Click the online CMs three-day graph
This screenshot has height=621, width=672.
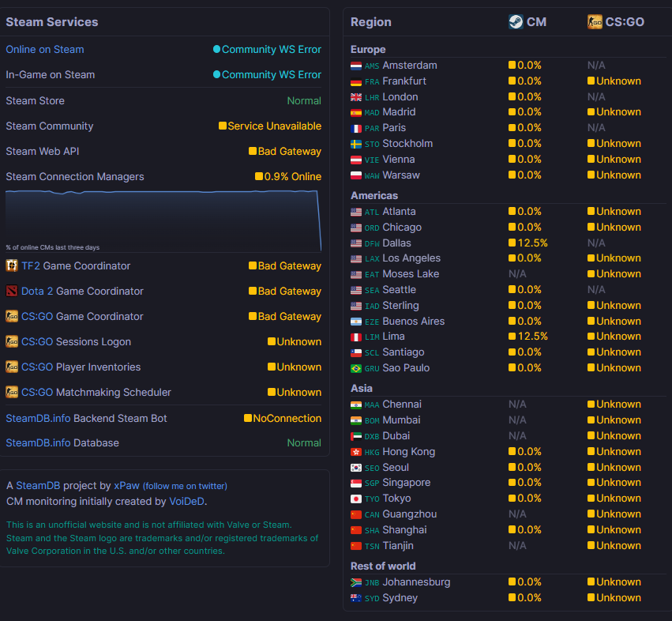tap(163, 221)
